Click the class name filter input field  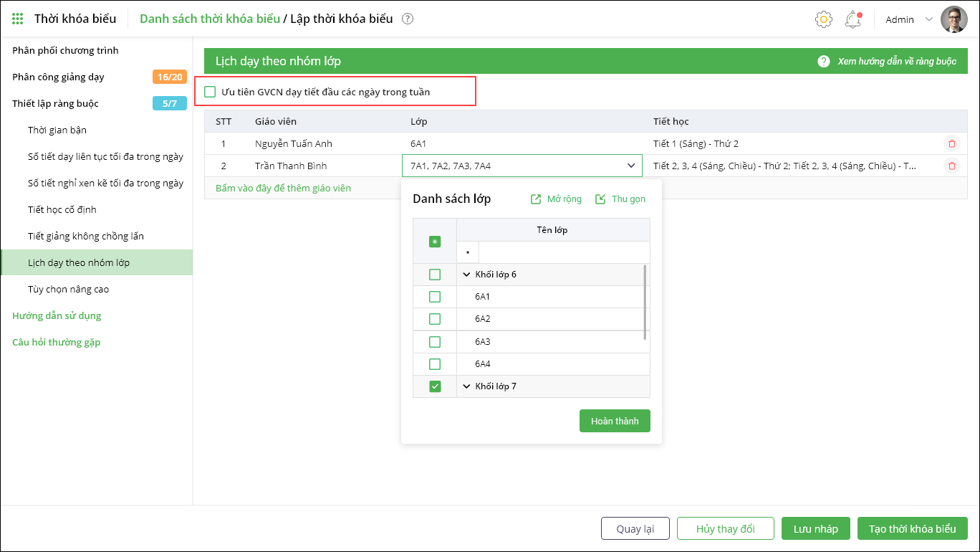click(x=564, y=252)
